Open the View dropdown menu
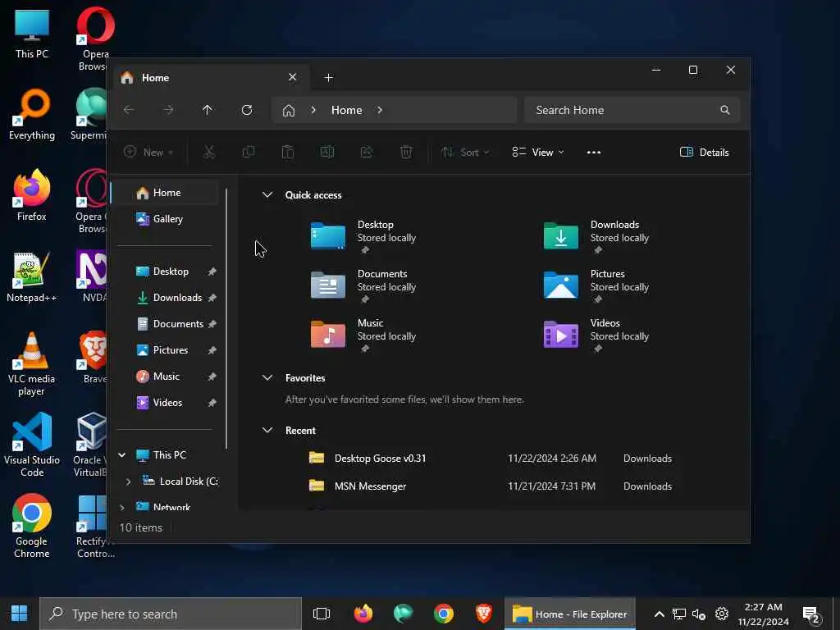 tap(538, 152)
